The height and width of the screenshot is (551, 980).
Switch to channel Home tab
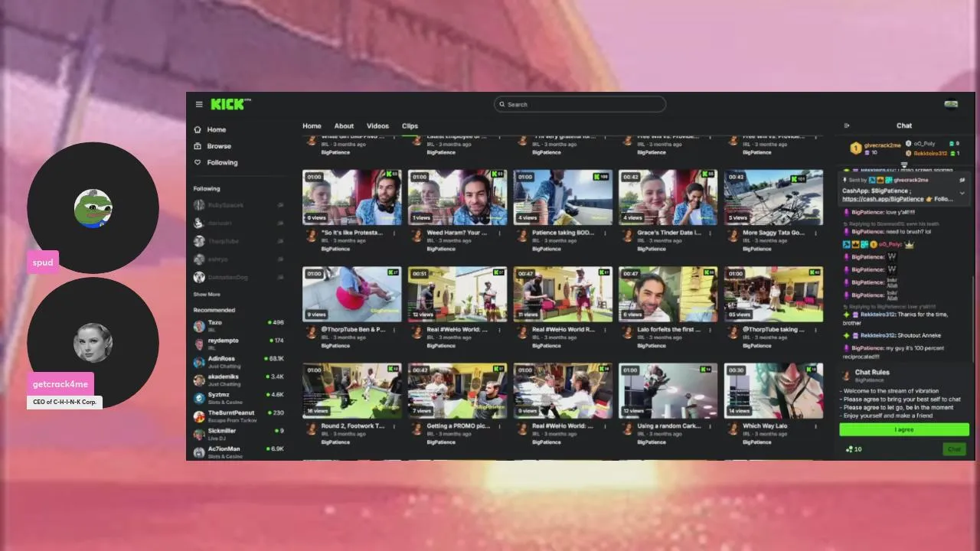pyautogui.click(x=312, y=126)
